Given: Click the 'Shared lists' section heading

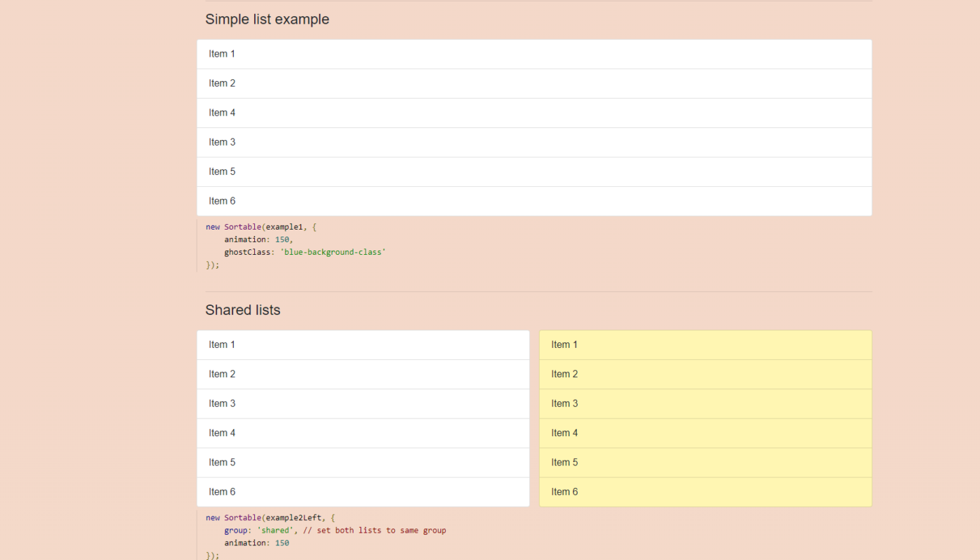Looking at the screenshot, I should point(243,310).
